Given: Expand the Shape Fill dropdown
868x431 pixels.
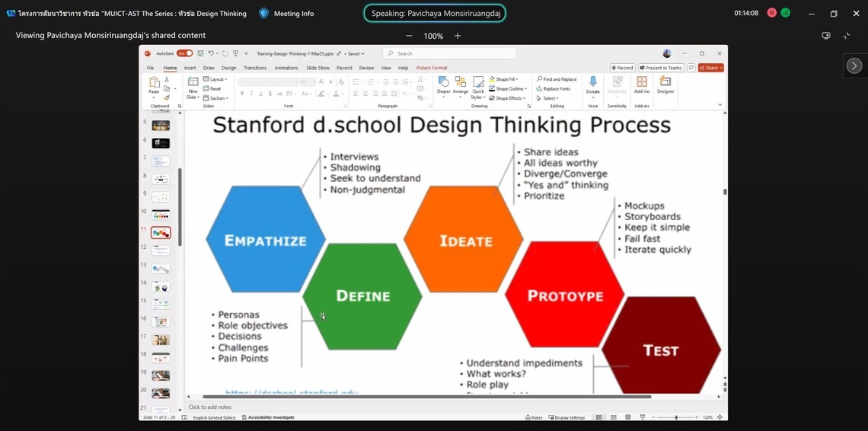Looking at the screenshot, I should pyautogui.click(x=506, y=79).
